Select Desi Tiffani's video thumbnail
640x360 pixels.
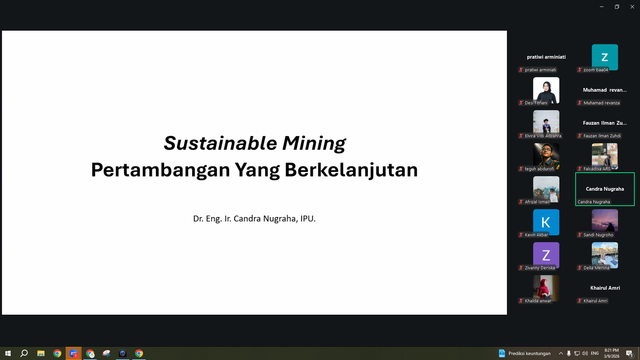pos(546,90)
